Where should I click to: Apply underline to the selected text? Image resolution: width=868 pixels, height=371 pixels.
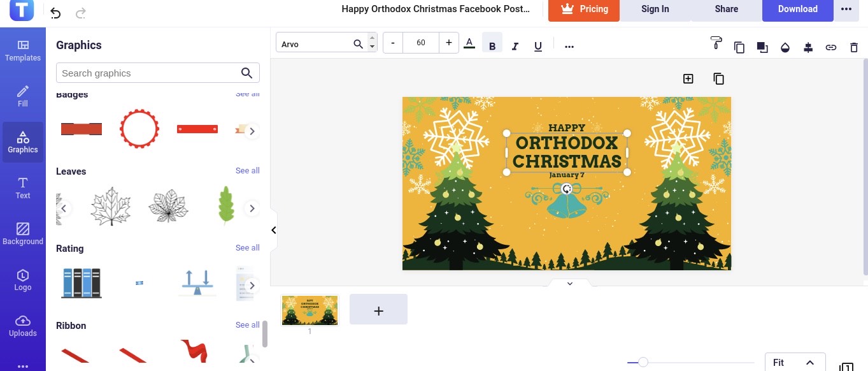coord(537,45)
